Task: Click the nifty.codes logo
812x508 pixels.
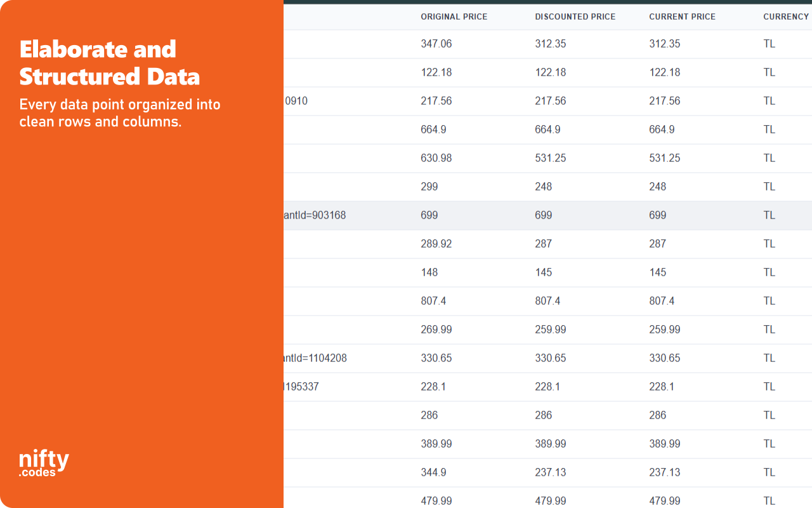Action: [44, 464]
